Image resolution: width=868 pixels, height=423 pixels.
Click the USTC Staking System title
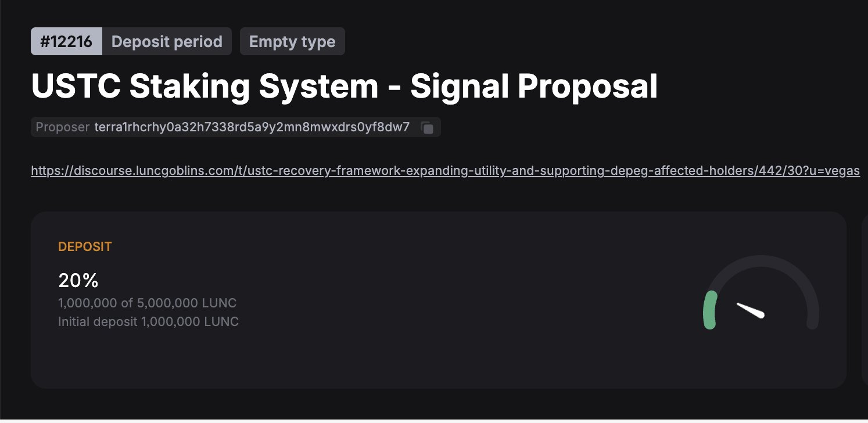click(x=344, y=86)
